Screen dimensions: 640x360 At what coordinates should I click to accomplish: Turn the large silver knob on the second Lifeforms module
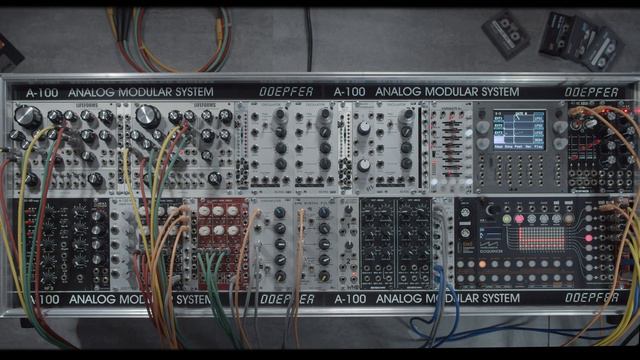coord(148,116)
